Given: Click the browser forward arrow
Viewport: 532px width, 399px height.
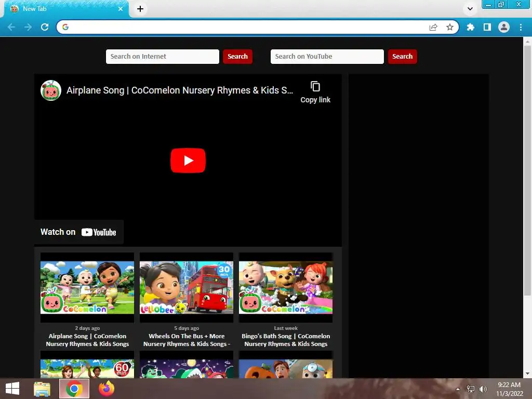Looking at the screenshot, I should coord(28,27).
